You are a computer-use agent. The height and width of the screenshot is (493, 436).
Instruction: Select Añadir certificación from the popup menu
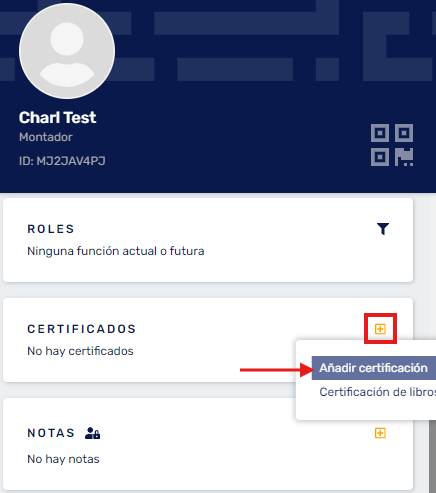tap(374, 368)
